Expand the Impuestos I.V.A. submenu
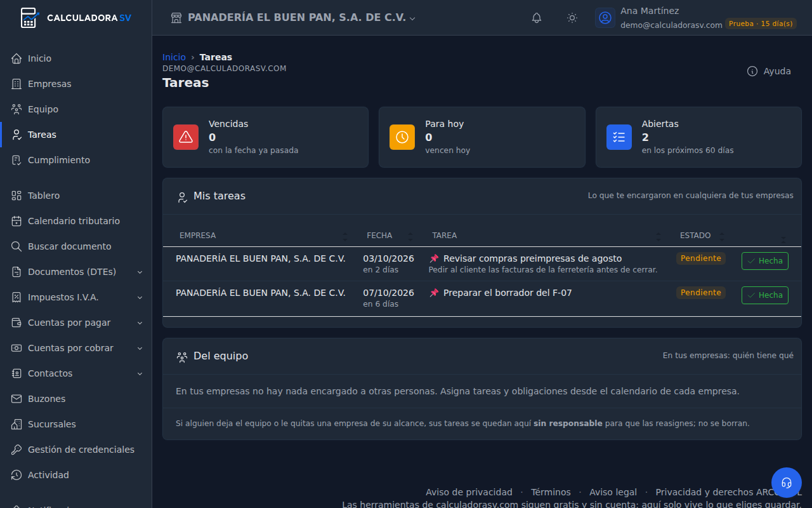812x508 pixels. pyautogui.click(x=140, y=297)
